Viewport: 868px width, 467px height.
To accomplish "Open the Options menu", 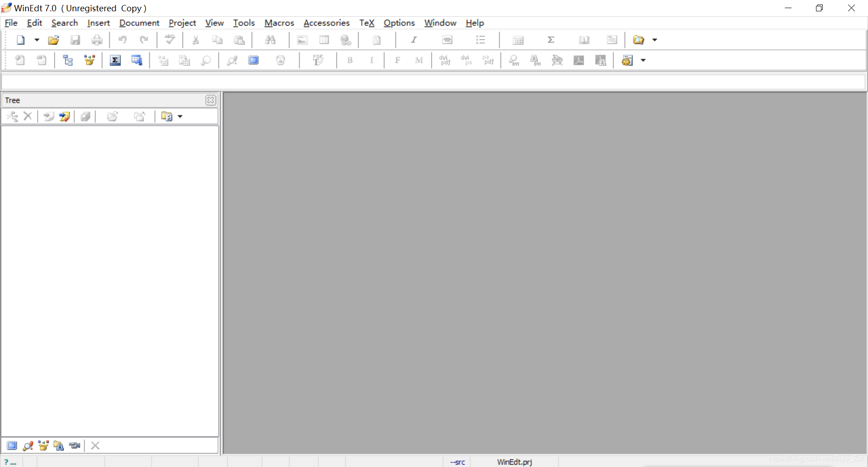I will click(399, 23).
